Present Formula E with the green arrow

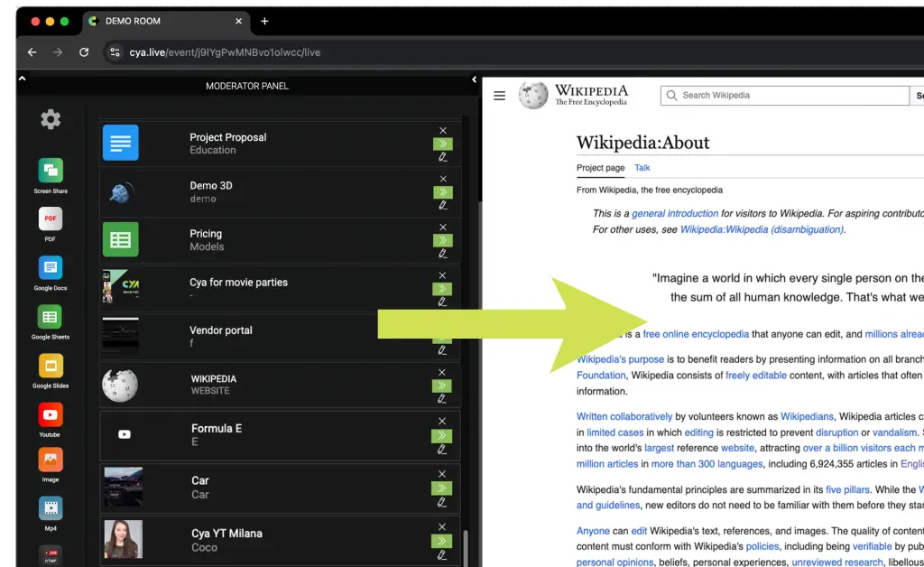tap(442, 435)
